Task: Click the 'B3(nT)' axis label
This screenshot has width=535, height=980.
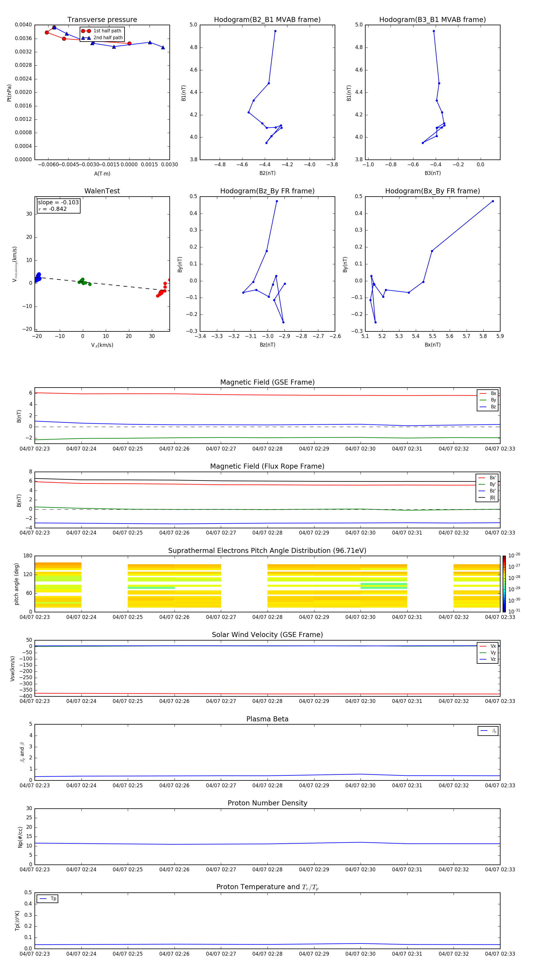Action: coord(432,173)
